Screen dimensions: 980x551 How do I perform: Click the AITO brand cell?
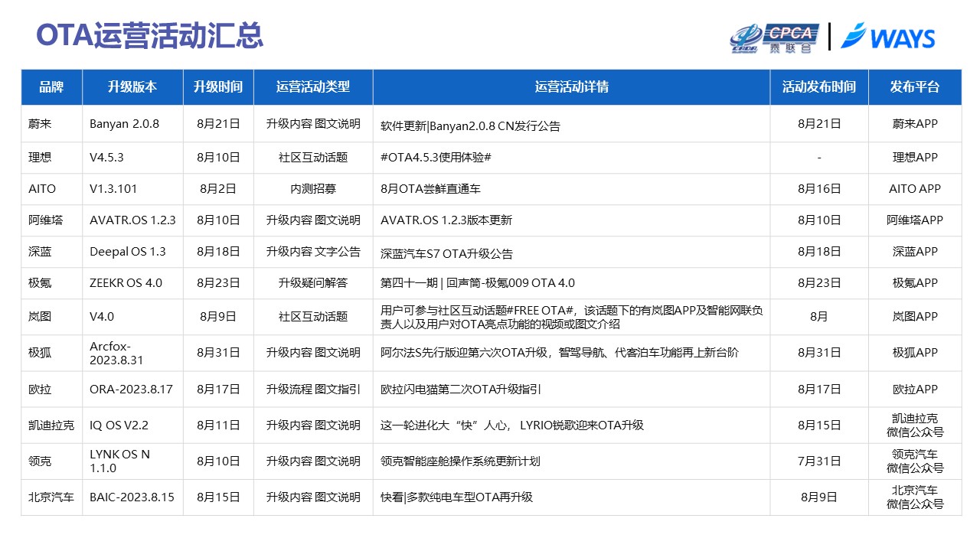(51, 189)
